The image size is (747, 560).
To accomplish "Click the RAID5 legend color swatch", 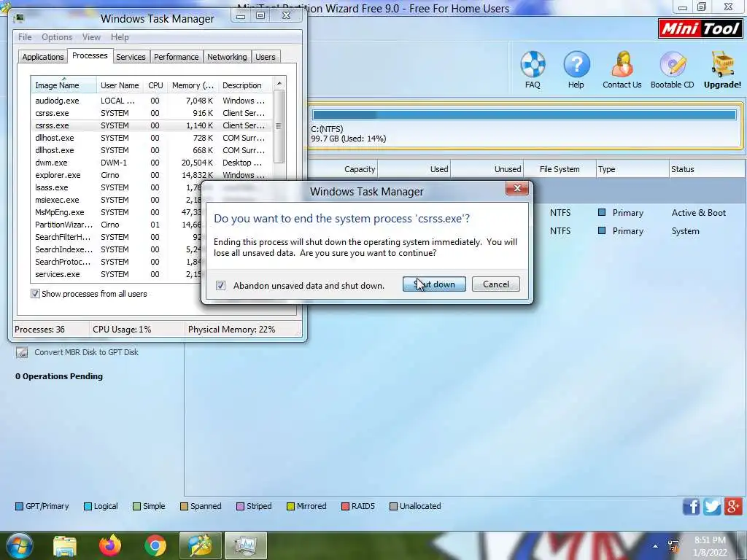I will pos(345,506).
